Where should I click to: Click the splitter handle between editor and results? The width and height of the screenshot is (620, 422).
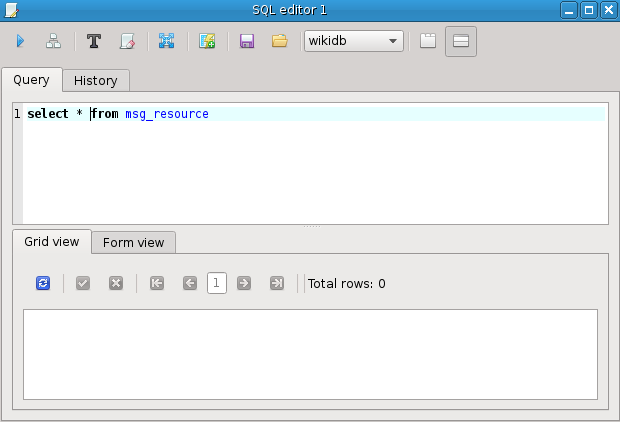[x=312, y=227]
